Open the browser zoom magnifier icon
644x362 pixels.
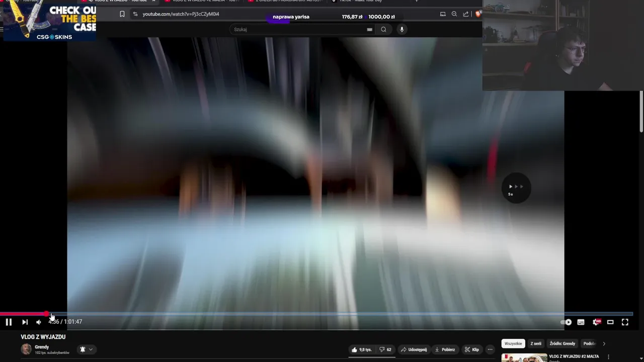pos(454,14)
